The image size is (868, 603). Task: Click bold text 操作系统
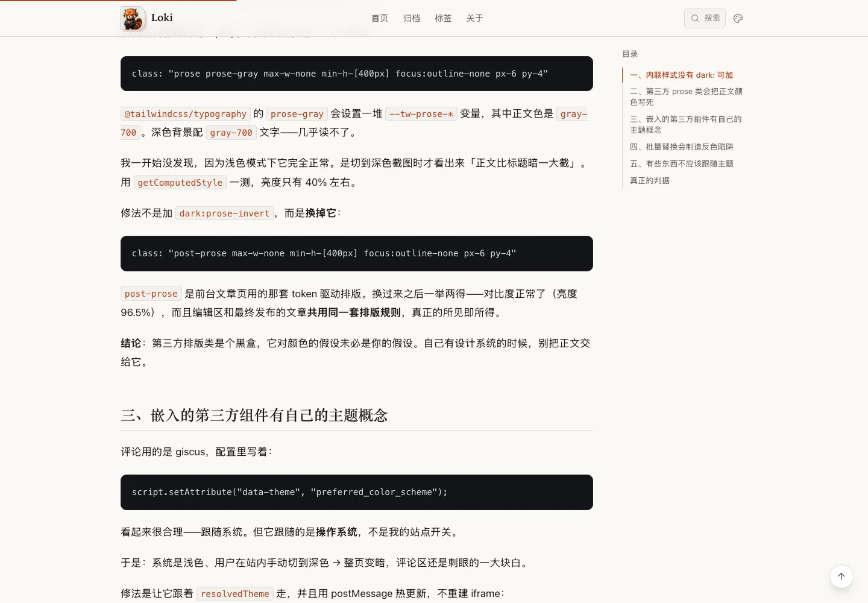pyautogui.click(x=336, y=532)
